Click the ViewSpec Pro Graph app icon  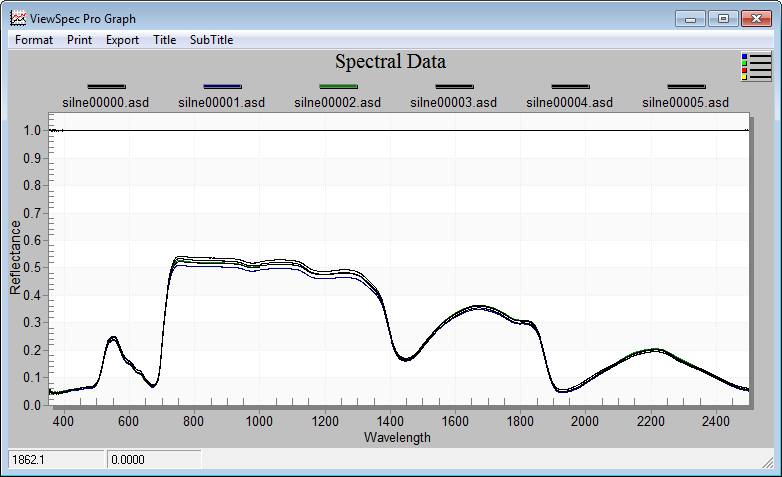click(x=18, y=18)
